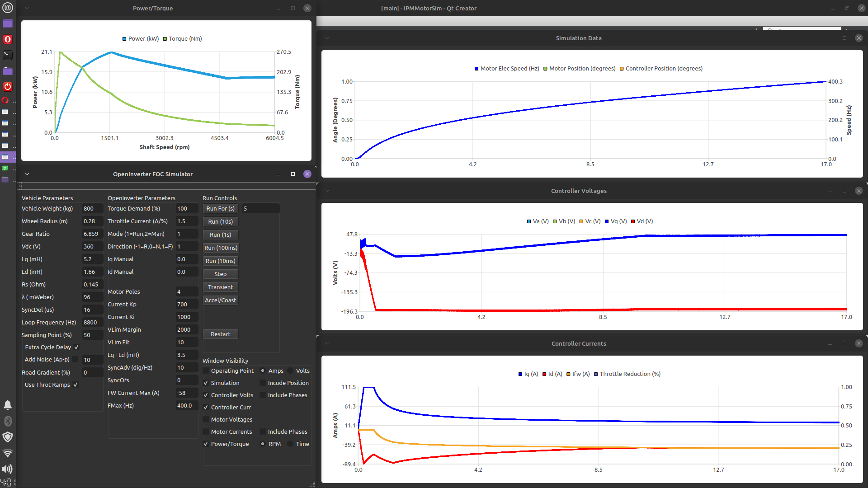Click the Torque Demand (%) input field

point(186,209)
